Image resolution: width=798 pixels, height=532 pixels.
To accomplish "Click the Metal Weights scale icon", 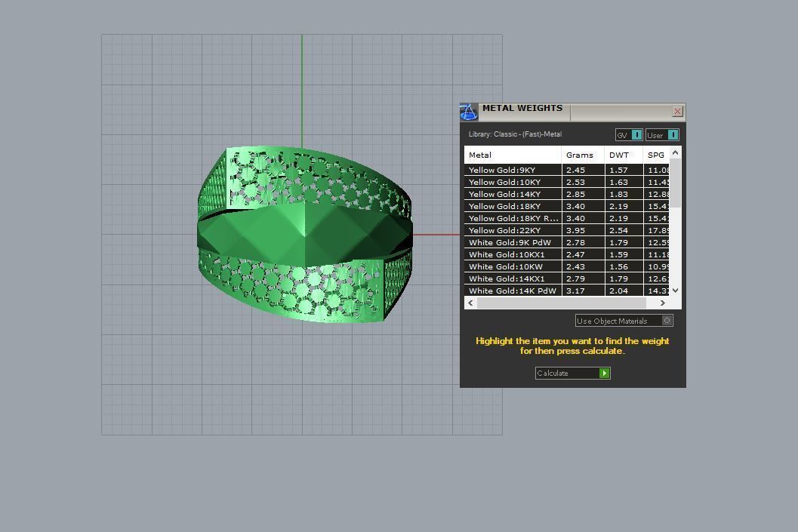I will pyautogui.click(x=469, y=112).
